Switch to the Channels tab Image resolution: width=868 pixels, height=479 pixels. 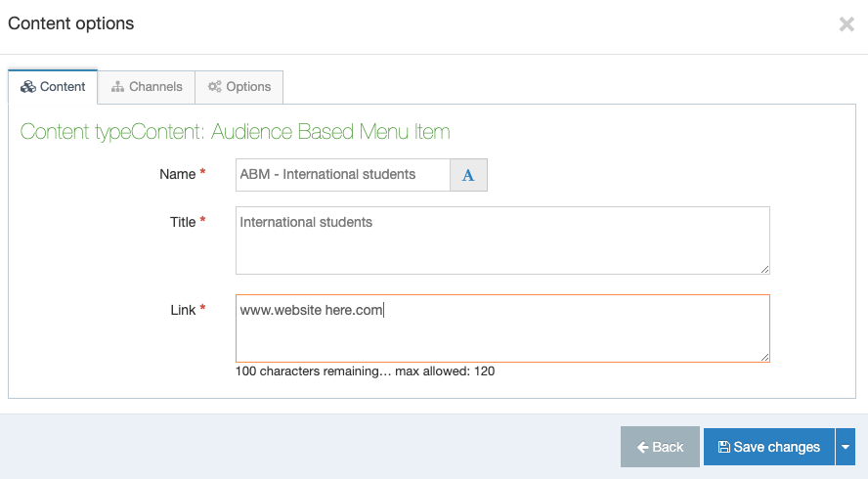(x=147, y=87)
